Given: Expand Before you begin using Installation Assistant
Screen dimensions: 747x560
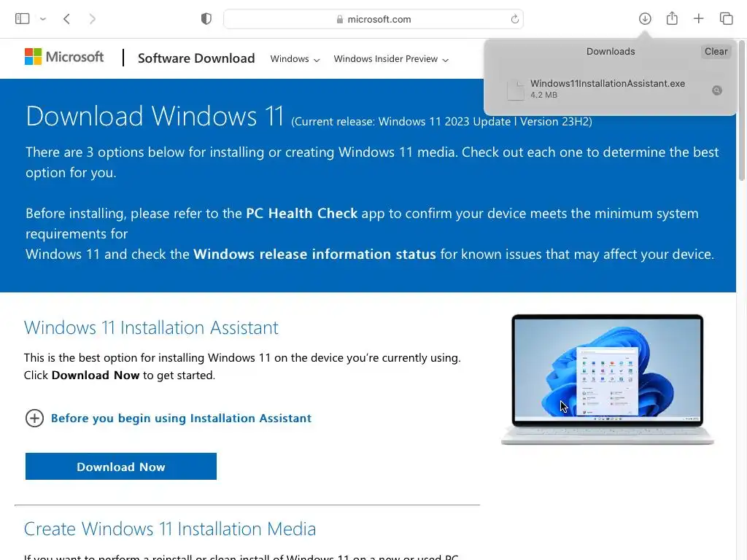Looking at the screenshot, I should 169,418.
